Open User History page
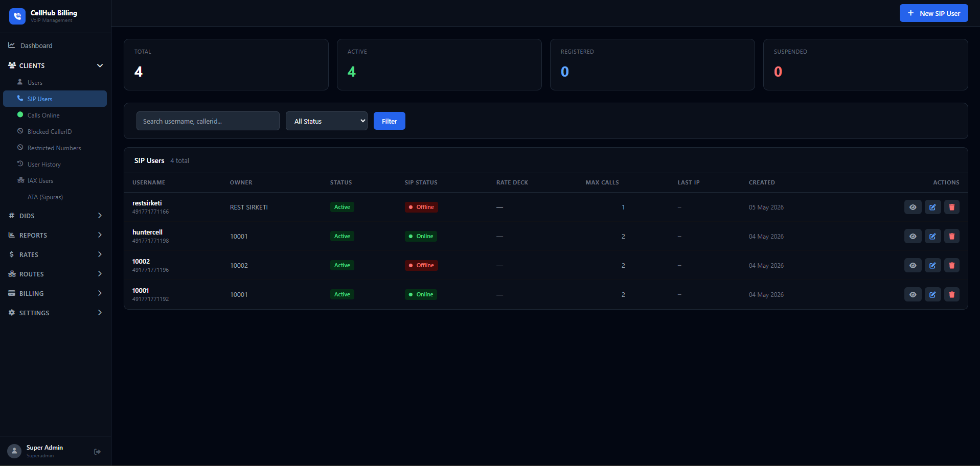Viewport: 980px width, 466px height. (55, 164)
